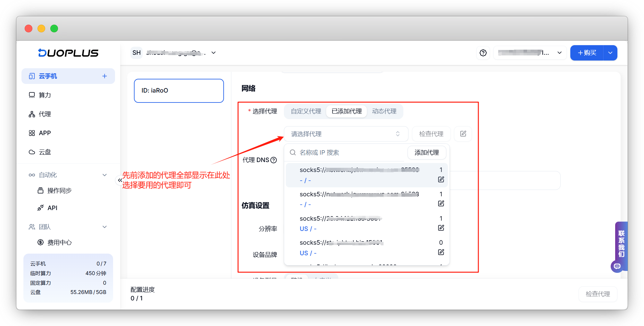
Task: Click the 费用中心 coin icon
Action: click(40, 242)
